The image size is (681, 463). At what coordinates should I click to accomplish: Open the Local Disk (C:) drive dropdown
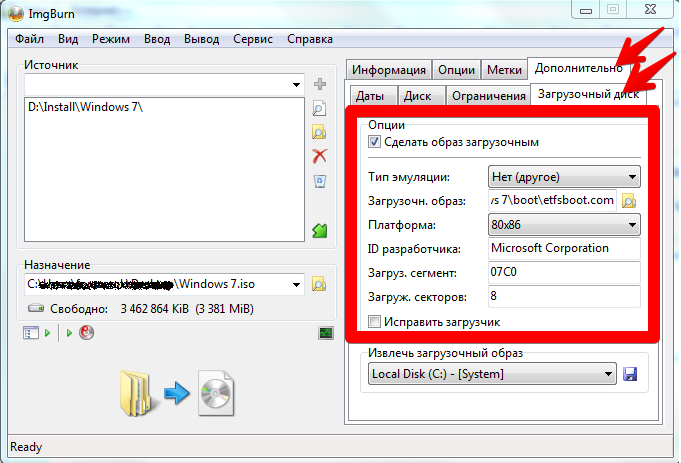point(492,374)
